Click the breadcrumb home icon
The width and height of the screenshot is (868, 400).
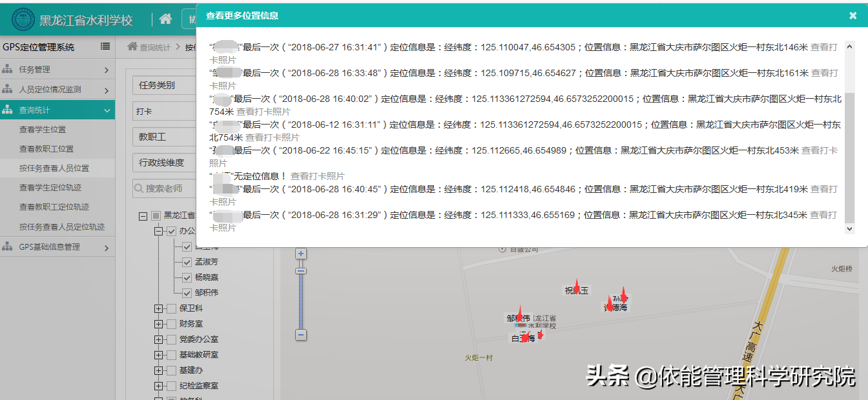[132, 46]
